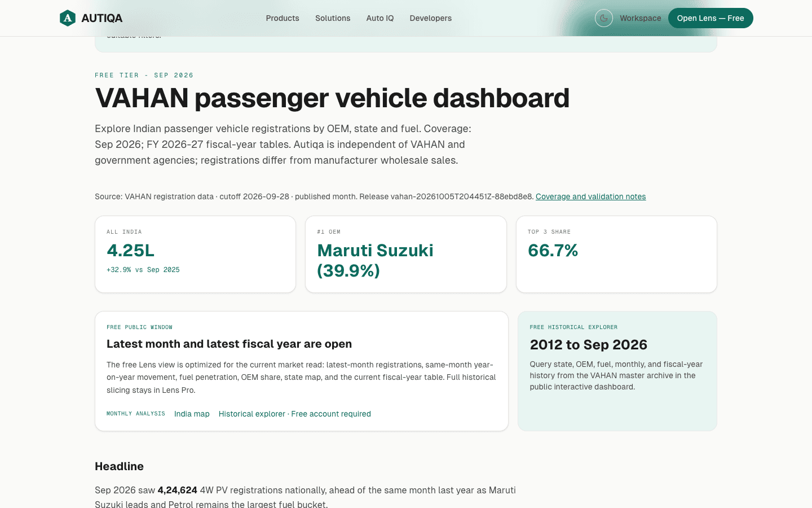This screenshot has height=508, width=812.
Task: Follow the India map link
Action: click(192, 414)
